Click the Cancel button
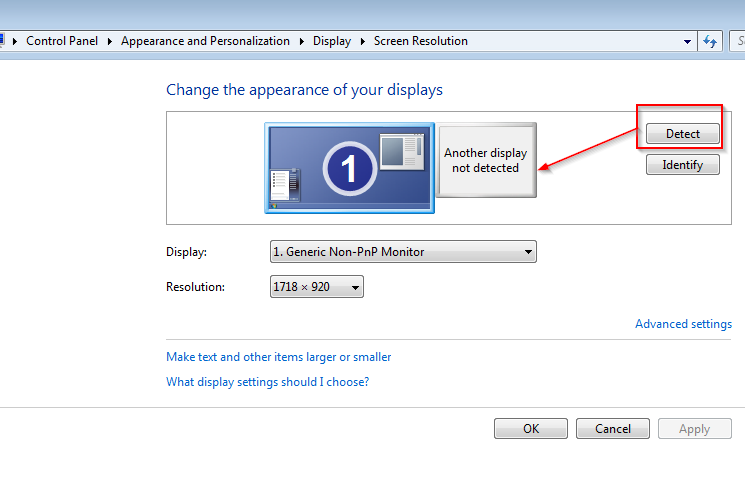The image size is (745, 504). tap(612, 429)
